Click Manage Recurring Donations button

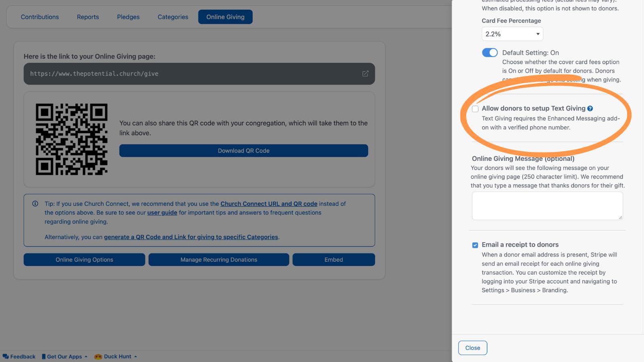(x=219, y=260)
